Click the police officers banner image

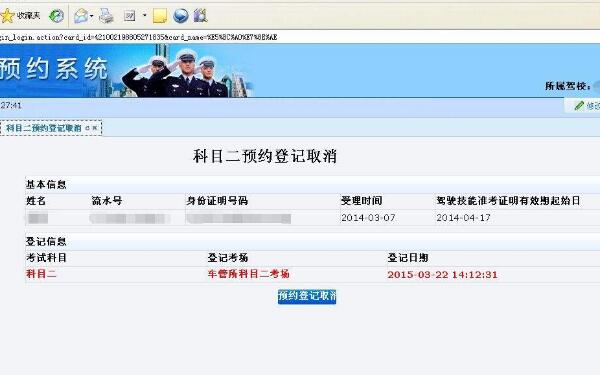187,72
